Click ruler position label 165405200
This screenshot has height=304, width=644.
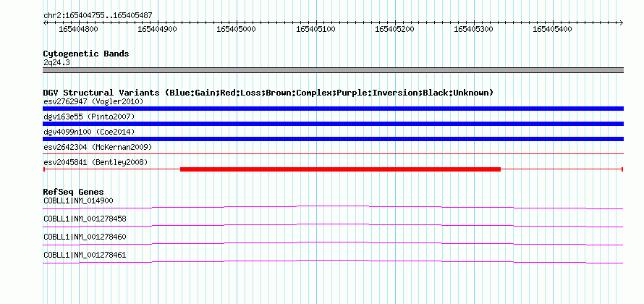[394, 29]
